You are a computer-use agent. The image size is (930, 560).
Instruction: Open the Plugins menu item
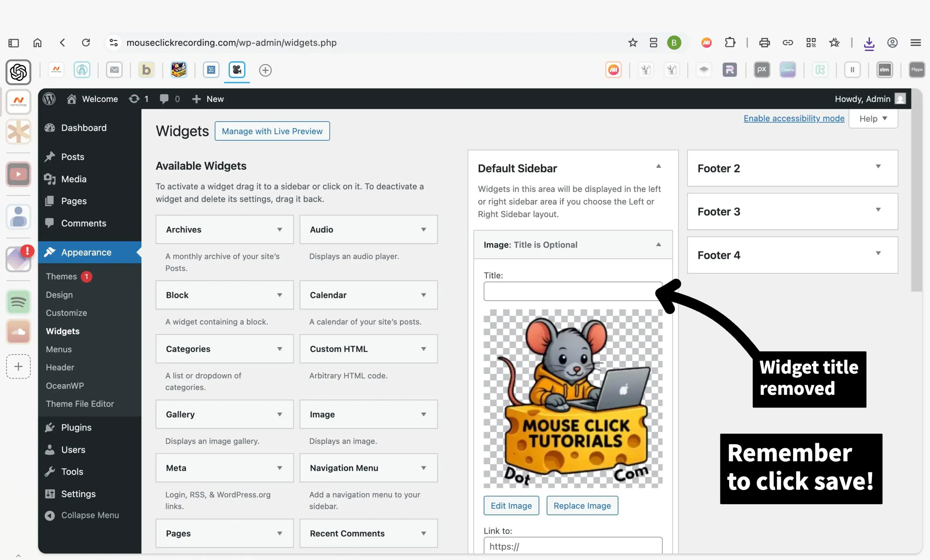click(76, 427)
